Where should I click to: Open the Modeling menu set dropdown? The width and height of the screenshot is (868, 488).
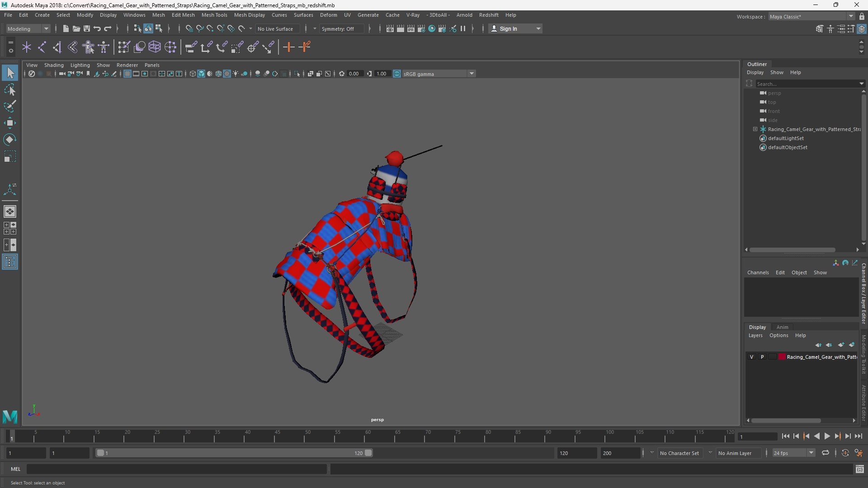point(28,29)
